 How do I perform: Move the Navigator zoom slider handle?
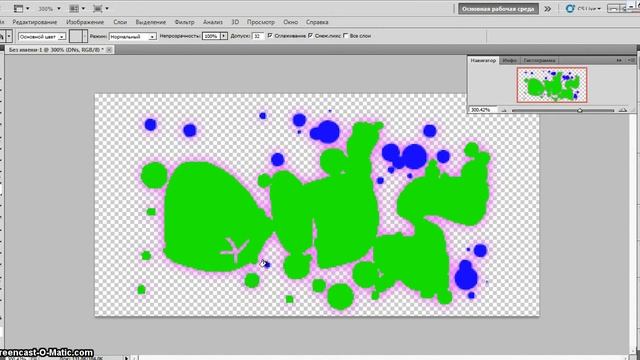[x=580, y=110]
